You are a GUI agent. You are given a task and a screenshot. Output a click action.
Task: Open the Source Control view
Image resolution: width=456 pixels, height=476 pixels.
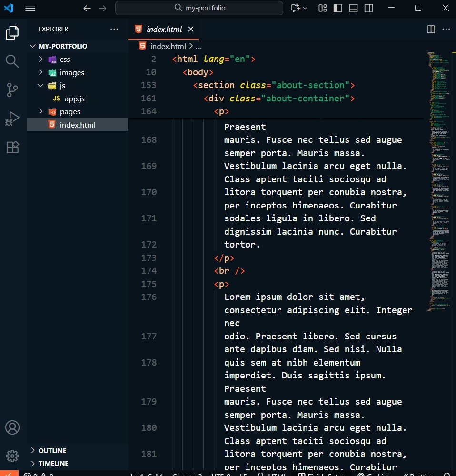click(x=12, y=90)
